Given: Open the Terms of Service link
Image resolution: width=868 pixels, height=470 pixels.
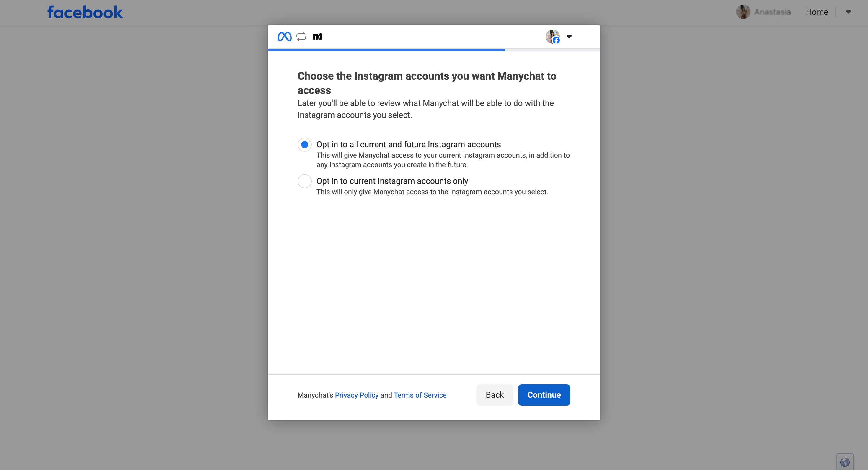Looking at the screenshot, I should click(x=420, y=395).
